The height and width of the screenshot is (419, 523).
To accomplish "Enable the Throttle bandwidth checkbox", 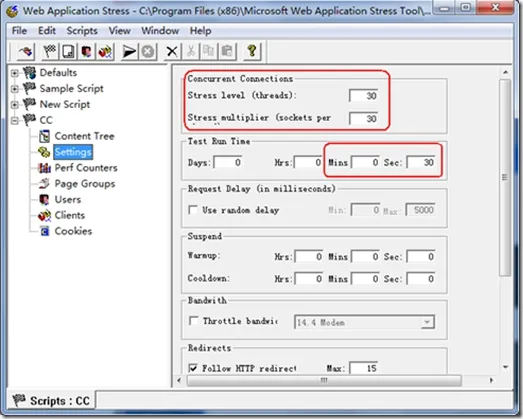I will pos(193,321).
